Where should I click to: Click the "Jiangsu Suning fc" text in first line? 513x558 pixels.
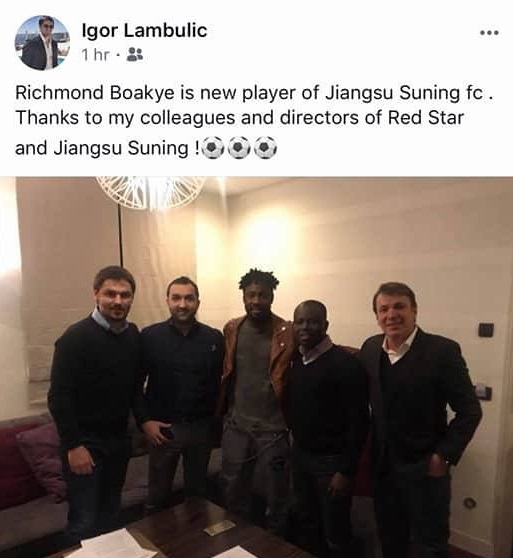pyautogui.click(x=406, y=93)
